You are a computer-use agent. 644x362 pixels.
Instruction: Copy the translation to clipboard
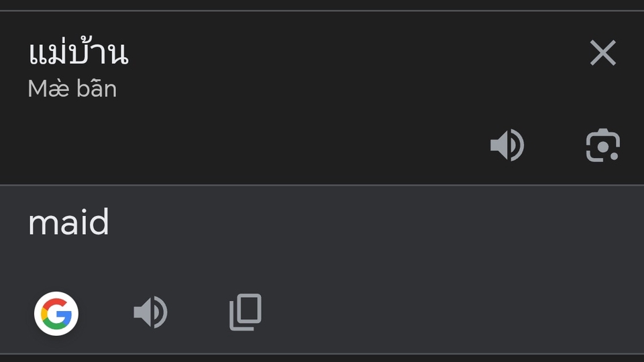(245, 313)
